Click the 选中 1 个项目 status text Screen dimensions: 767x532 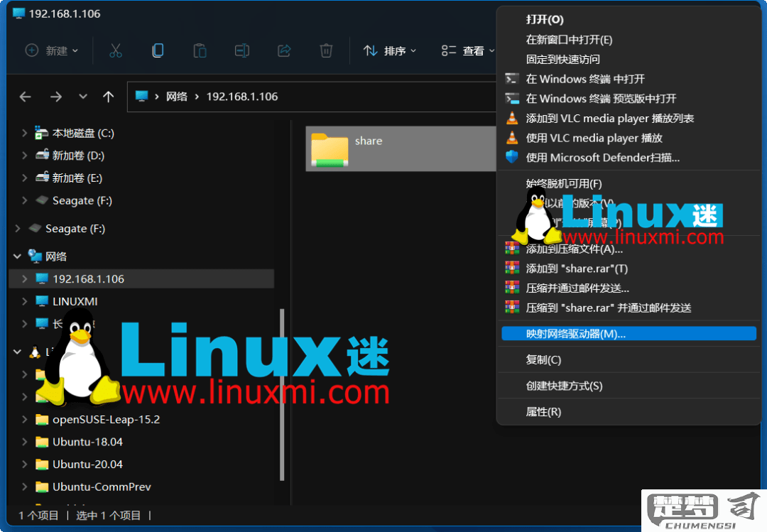click(x=109, y=516)
